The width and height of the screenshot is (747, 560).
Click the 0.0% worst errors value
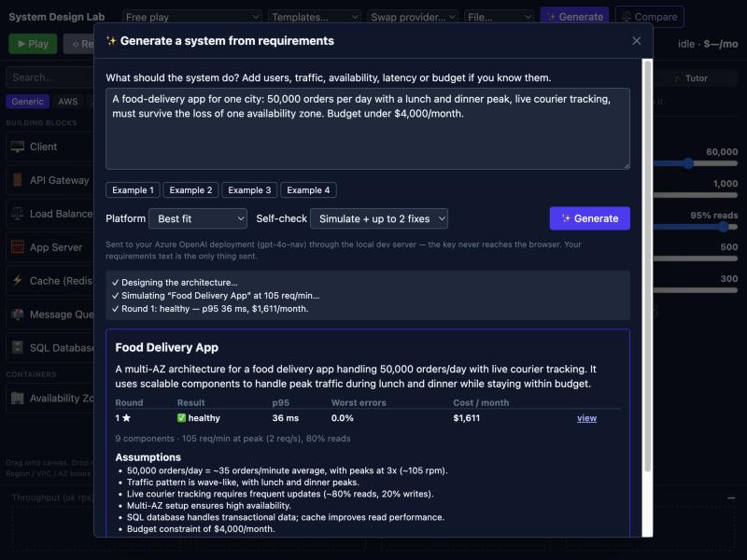pos(343,418)
